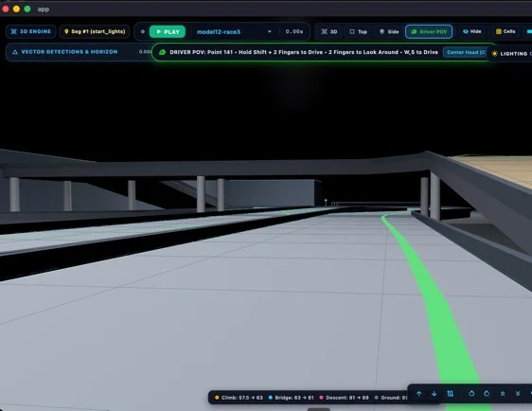Screen dimensions: 532x411
Task: Click the 3D ENGINE cube icon
Action: click(x=14, y=31)
